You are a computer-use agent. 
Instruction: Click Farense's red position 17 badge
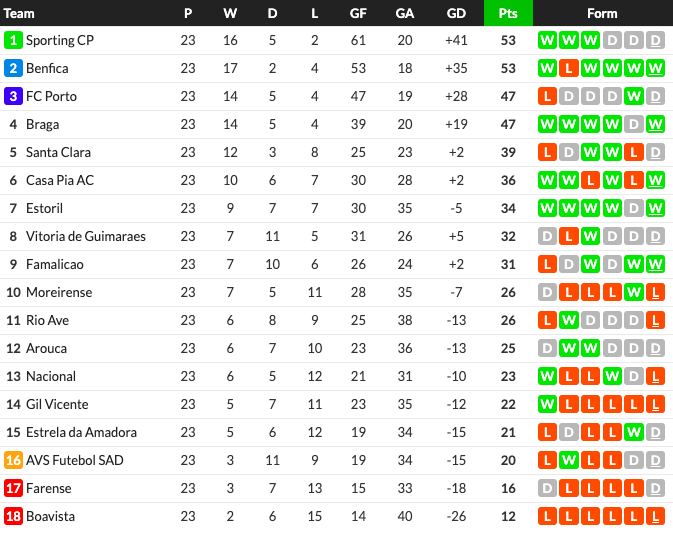(x=13, y=488)
